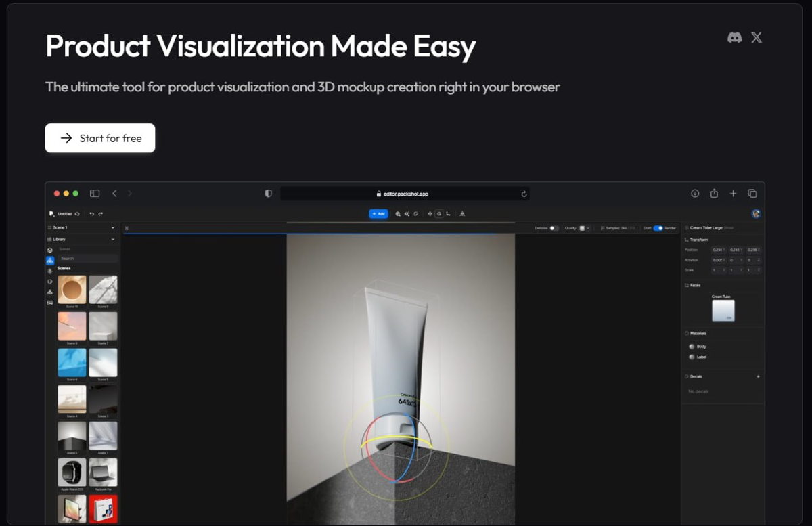Expand the Scene 1 dropdown

(x=112, y=228)
